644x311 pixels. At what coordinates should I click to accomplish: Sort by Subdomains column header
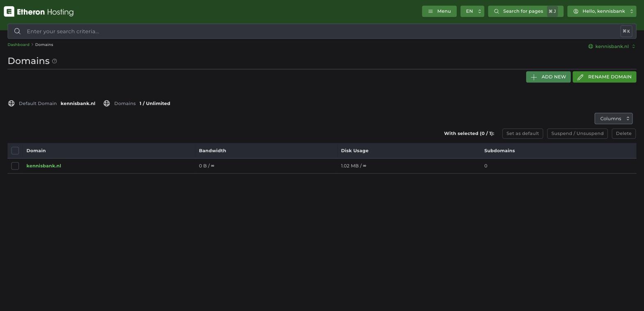point(499,151)
